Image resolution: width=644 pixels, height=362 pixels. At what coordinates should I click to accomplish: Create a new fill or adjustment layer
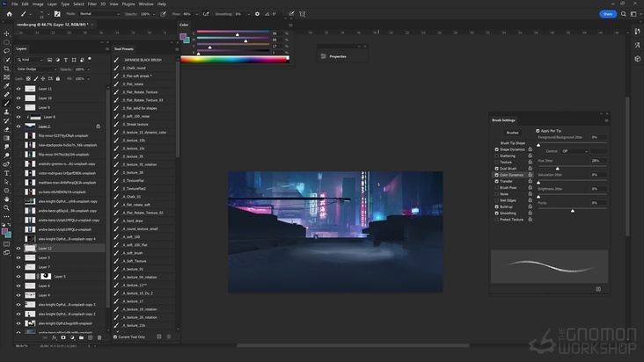[x=72, y=337]
